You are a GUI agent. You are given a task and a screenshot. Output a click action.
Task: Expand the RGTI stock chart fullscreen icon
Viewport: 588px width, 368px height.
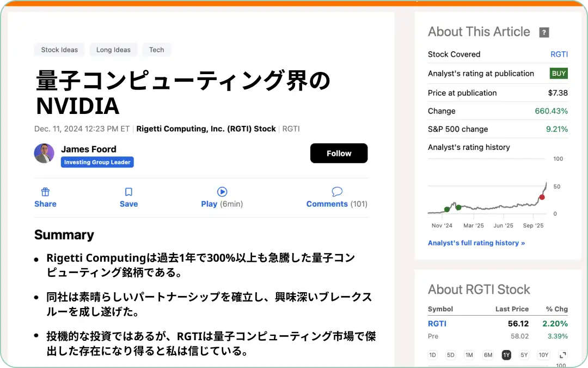[562, 355]
